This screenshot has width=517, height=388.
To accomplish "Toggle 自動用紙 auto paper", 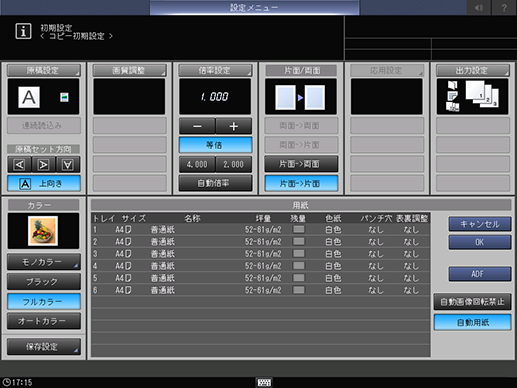I will click(473, 322).
